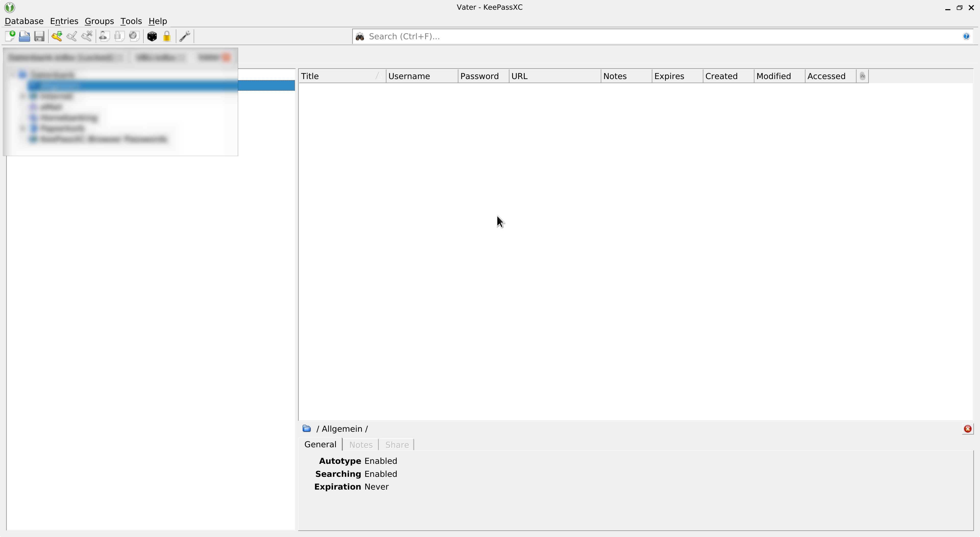Open the Tools menu
The width and height of the screenshot is (980, 537).
[131, 21]
